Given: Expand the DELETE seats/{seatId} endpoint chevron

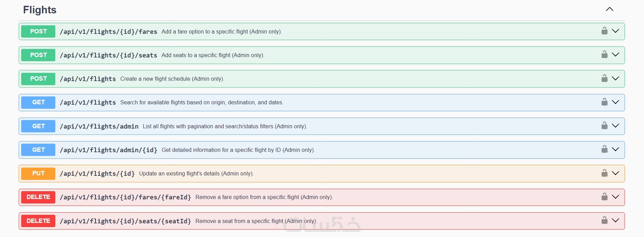Looking at the screenshot, I should point(615,221).
